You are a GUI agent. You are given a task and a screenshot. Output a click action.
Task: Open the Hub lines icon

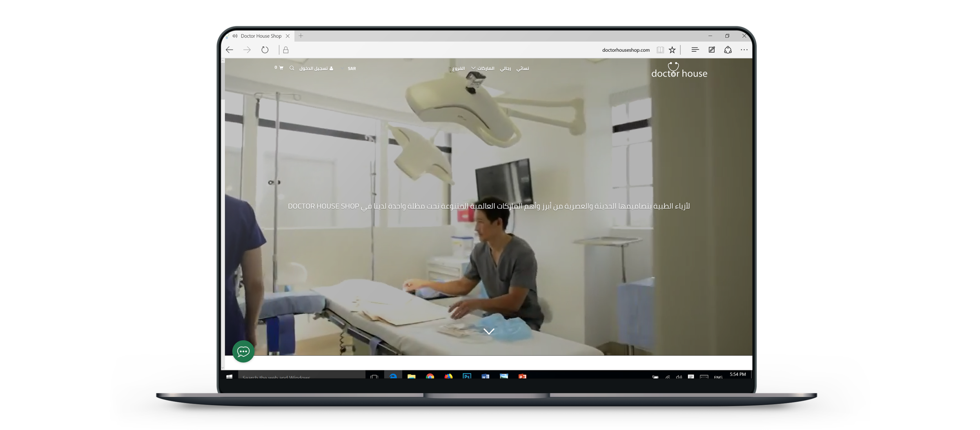(695, 50)
